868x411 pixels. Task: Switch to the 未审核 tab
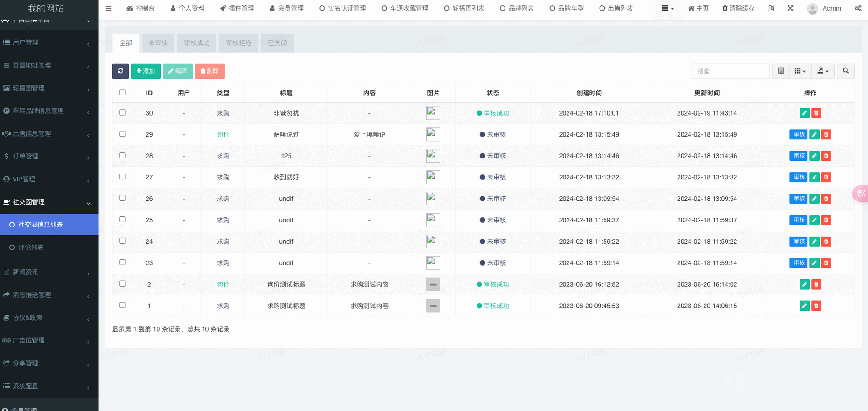158,43
